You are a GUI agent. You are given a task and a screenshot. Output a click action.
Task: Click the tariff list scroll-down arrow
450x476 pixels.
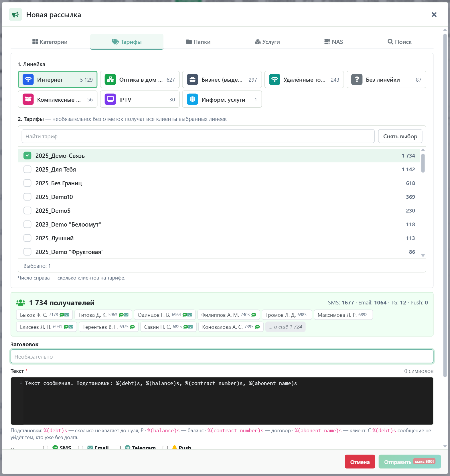pos(423,255)
